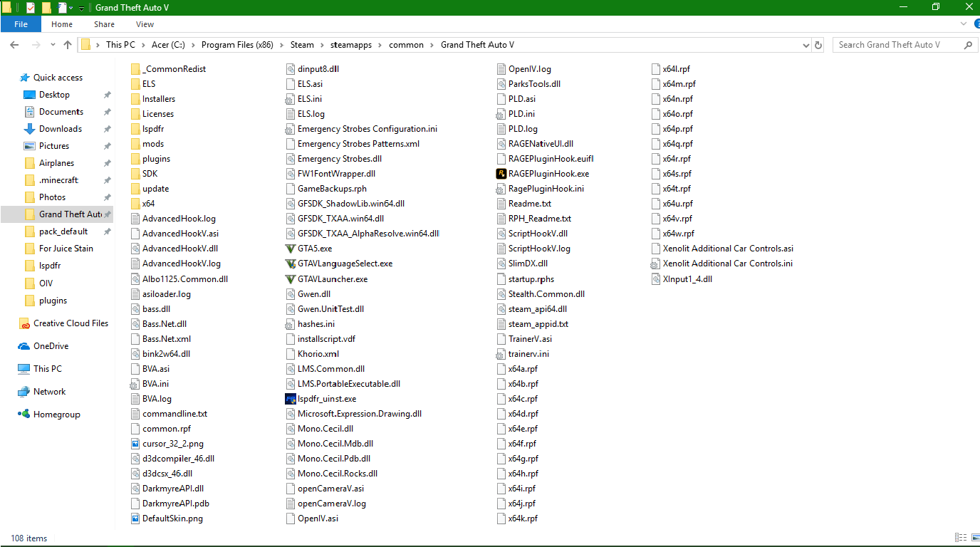Click the GTA5.exe file icon
Screen dimensions: 980x547
click(290, 249)
